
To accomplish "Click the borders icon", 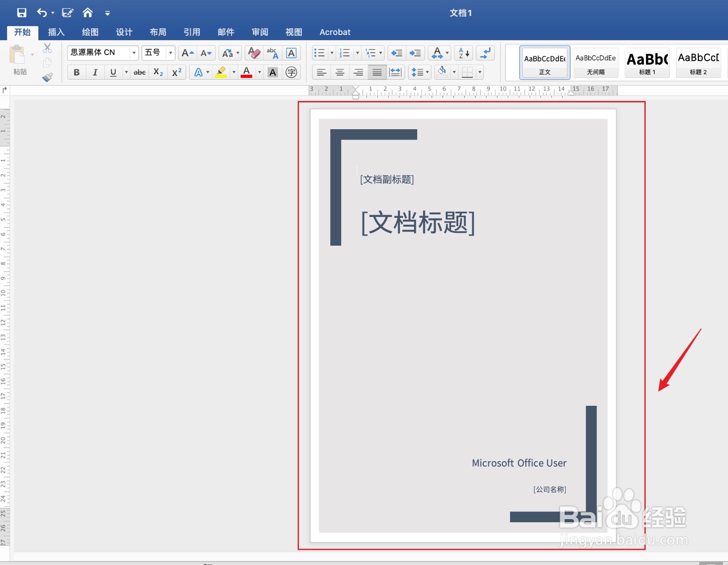I will click(467, 72).
